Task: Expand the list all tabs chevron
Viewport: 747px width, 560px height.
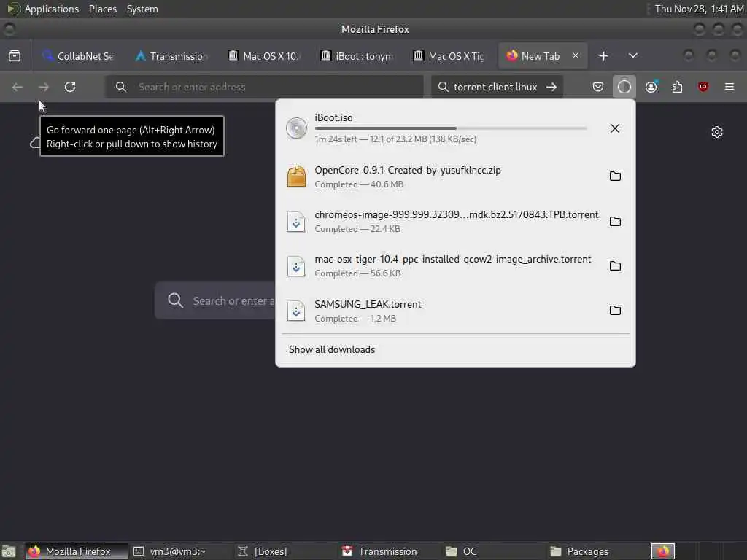Action: [632, 55]
